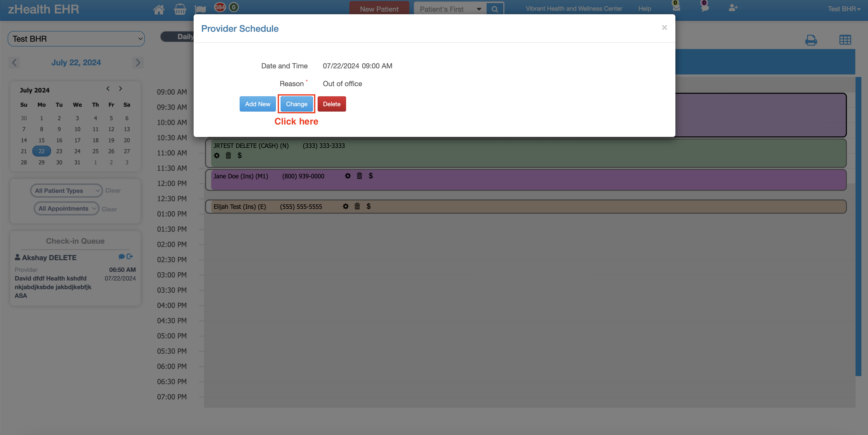This screenshot has width=868, height=435.
Task: Open the grid view icon
Action: 845,40
